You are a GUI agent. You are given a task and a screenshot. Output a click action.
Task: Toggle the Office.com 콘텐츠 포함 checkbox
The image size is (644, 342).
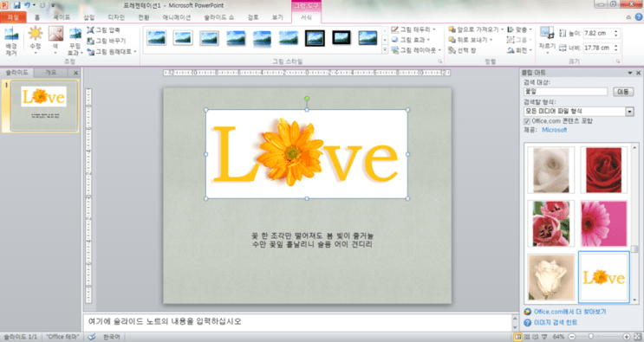coord(526,121)
